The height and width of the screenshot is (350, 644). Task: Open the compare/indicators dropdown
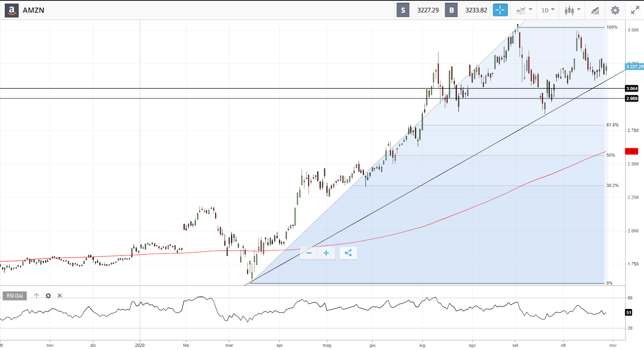coord(524,10)
